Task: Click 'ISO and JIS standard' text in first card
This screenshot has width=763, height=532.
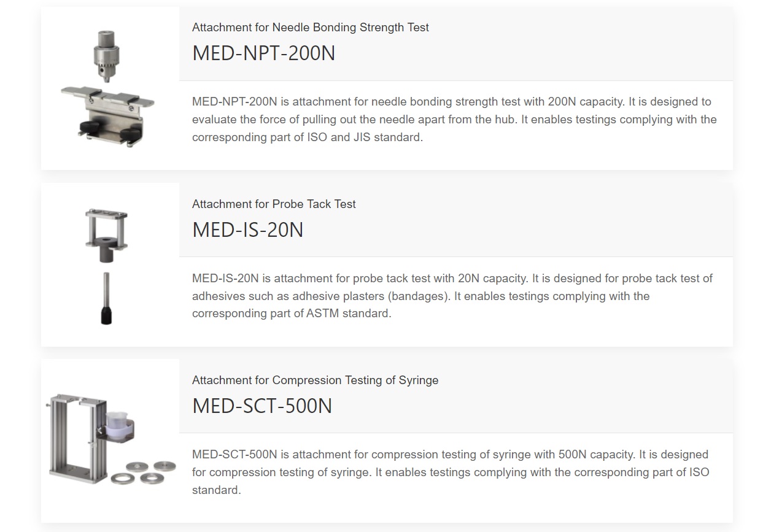Action: pyautogui.click(x=365, y=137)
